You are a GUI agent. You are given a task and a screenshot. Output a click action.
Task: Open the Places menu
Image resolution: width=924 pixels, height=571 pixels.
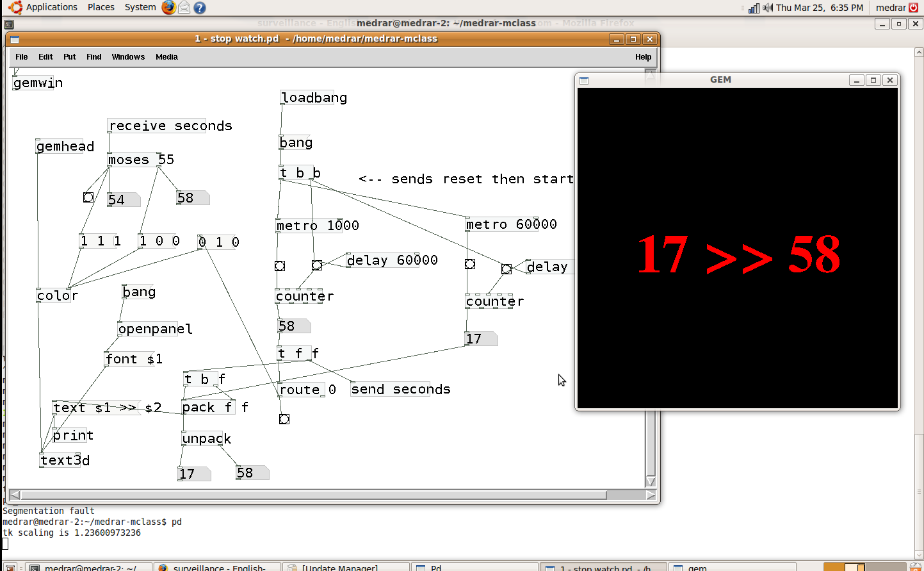click(x=101, y=7)
